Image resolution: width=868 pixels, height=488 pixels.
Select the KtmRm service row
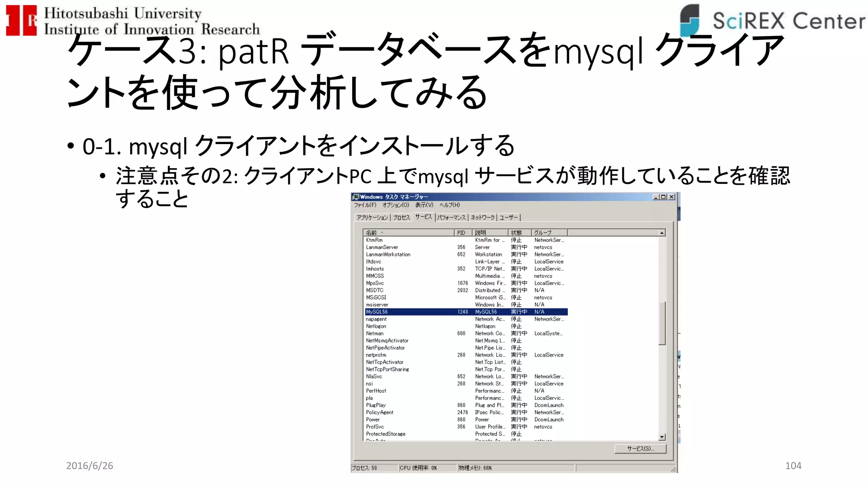click(x=466, y=240)
